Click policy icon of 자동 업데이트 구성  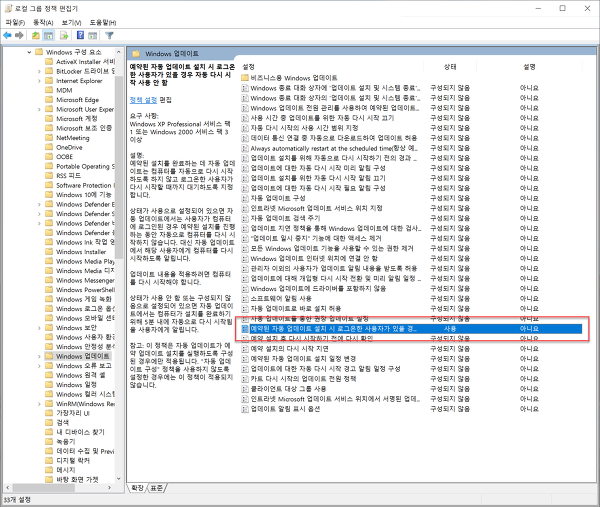pos(245,198)
